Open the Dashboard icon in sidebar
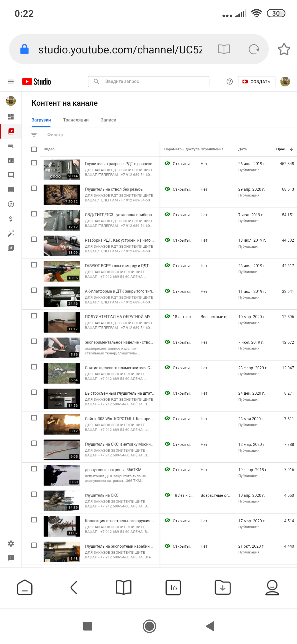 [x=11, y=117]
